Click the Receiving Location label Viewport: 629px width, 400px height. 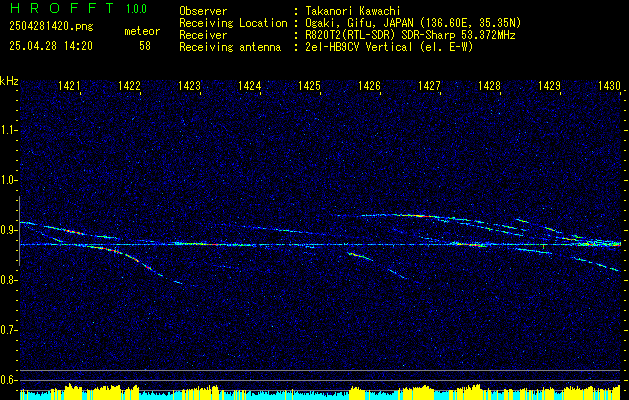pos(233,23)
